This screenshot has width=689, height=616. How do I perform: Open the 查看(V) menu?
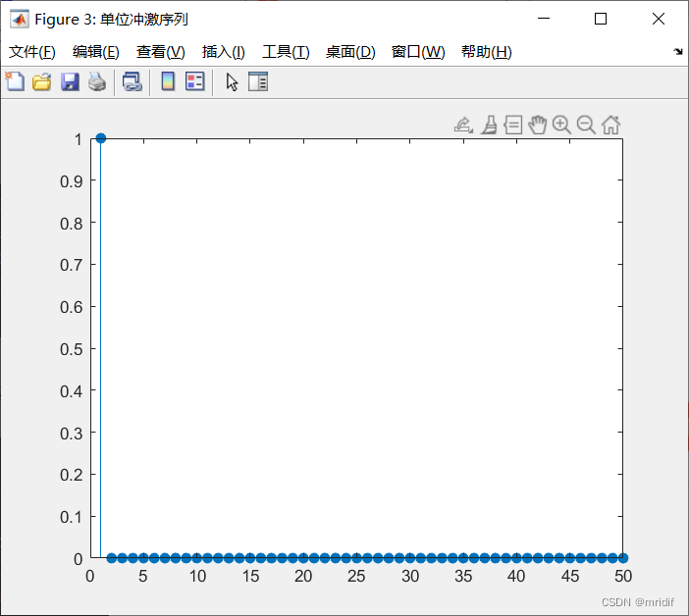160,52
